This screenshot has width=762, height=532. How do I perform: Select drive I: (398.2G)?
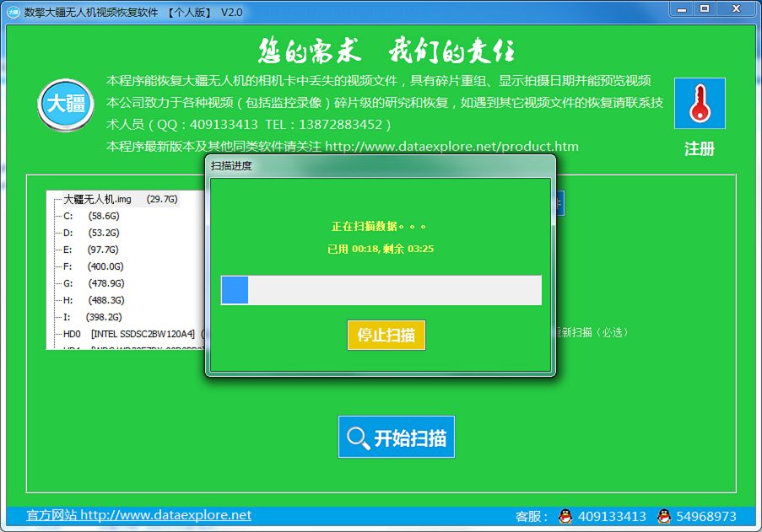click(92, 317)
